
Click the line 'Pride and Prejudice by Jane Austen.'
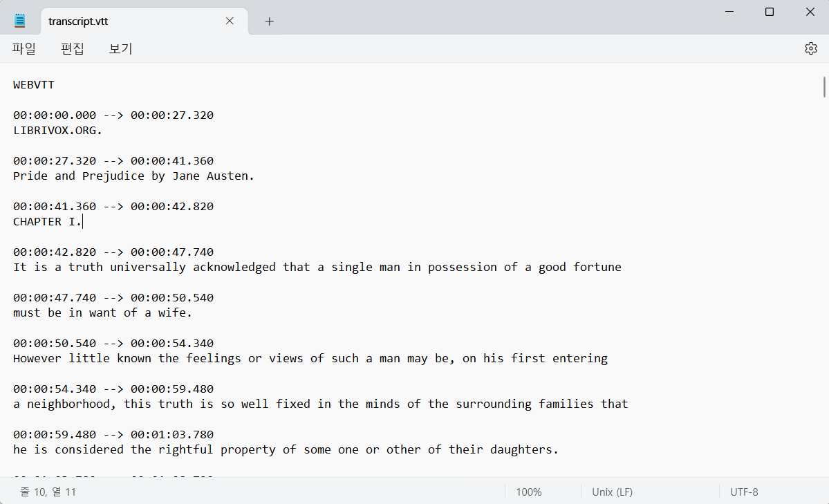click(133, 176)
